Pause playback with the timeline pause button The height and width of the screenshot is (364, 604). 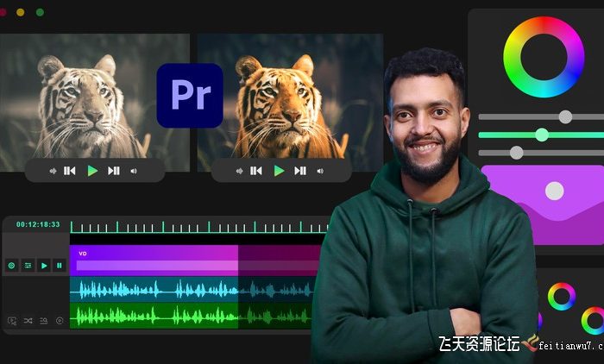click(60, 266)
